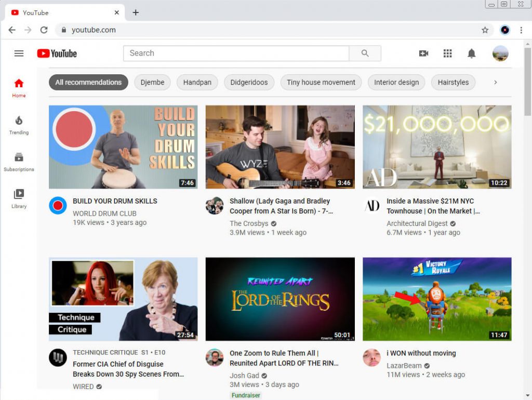Click the YouTube logo
Screen dimensions: 532x400
(57, 54)
